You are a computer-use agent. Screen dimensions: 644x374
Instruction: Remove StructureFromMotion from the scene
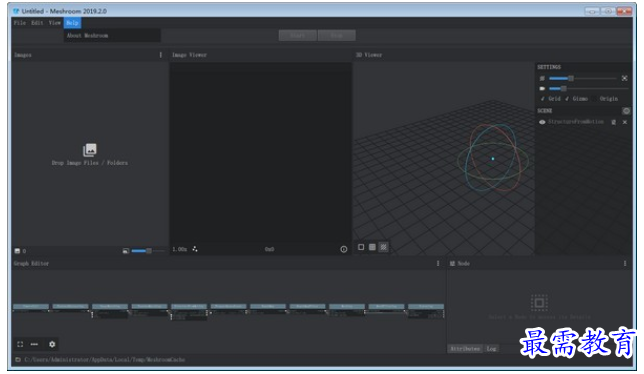click(625, 122)
